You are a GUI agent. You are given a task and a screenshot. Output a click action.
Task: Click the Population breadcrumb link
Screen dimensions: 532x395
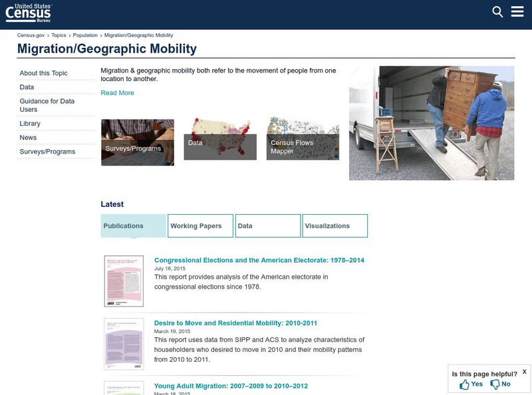[83, 34]
